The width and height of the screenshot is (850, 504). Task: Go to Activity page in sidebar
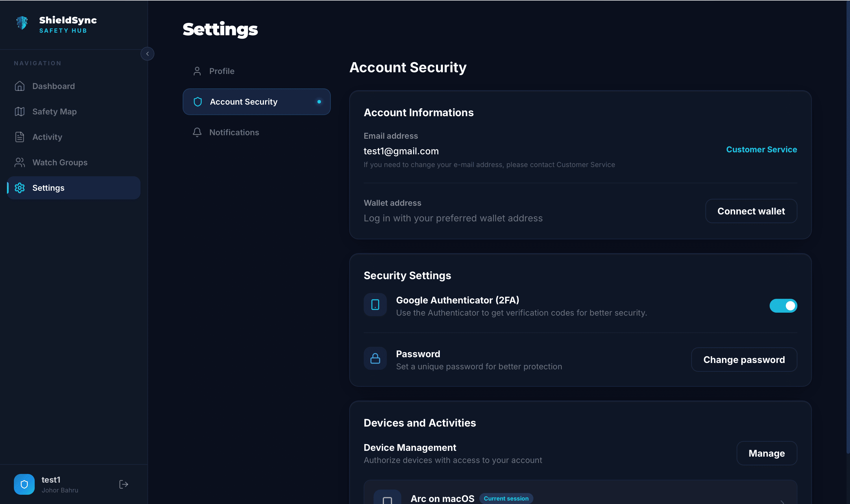coord(47,137)
